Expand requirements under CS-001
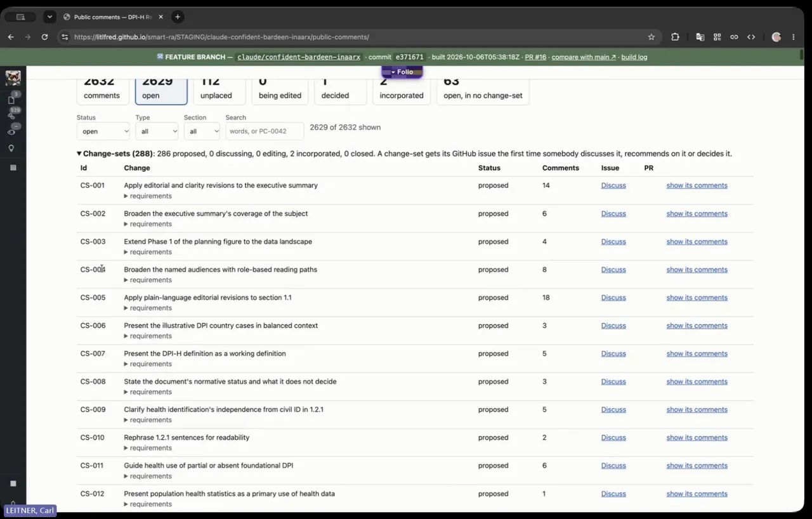This screenshot has height=519, width=812. point(148,196)
